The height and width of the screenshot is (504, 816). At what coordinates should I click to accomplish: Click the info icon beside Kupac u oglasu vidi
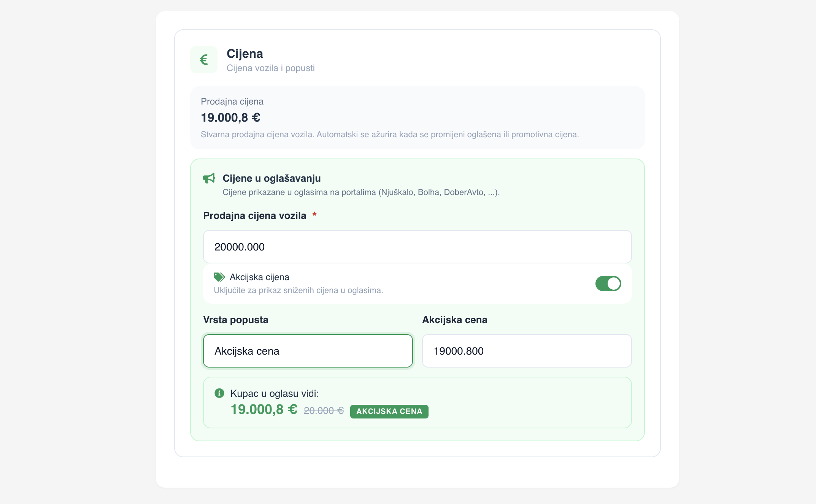click(x=219, y=393)
